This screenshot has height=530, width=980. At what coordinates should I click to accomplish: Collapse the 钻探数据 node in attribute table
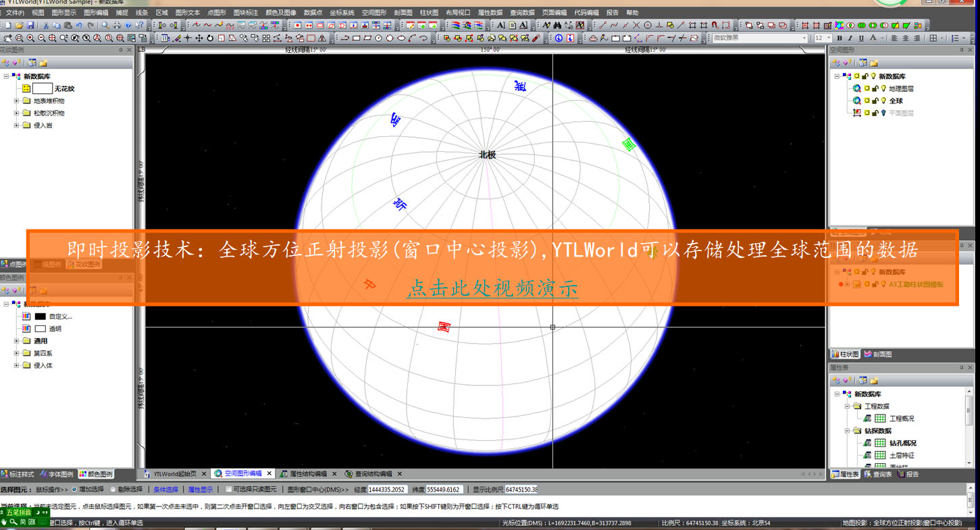[x=848, y=431]
